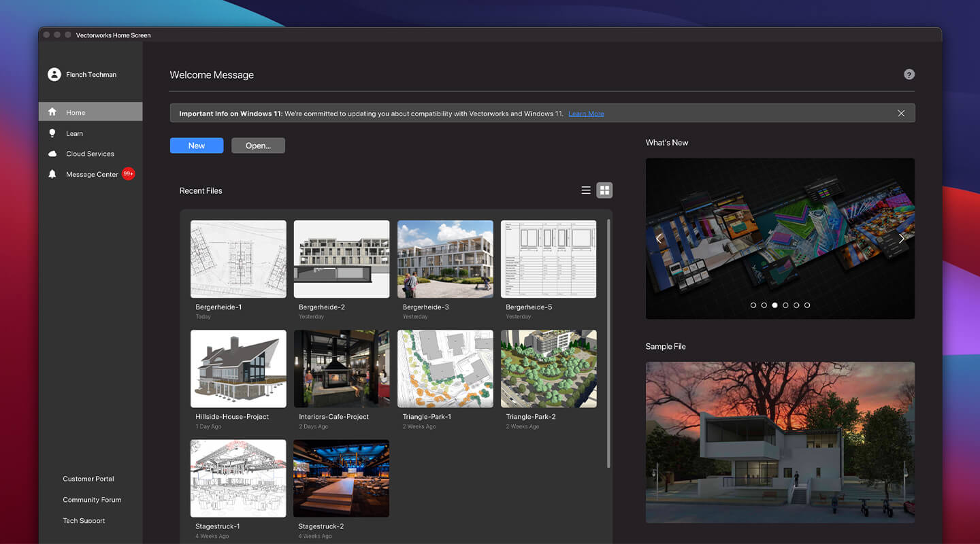Select the fifth carousel dot

[x=796, y=305]
